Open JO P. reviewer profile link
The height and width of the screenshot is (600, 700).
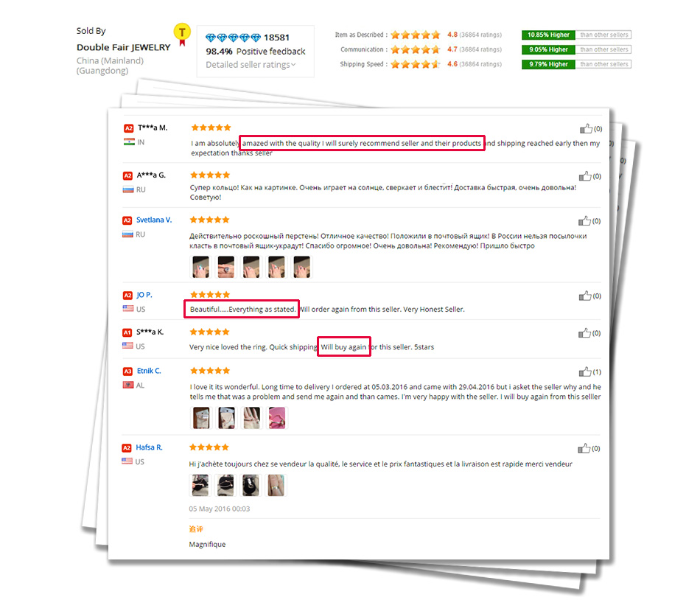tap(144, 295)
